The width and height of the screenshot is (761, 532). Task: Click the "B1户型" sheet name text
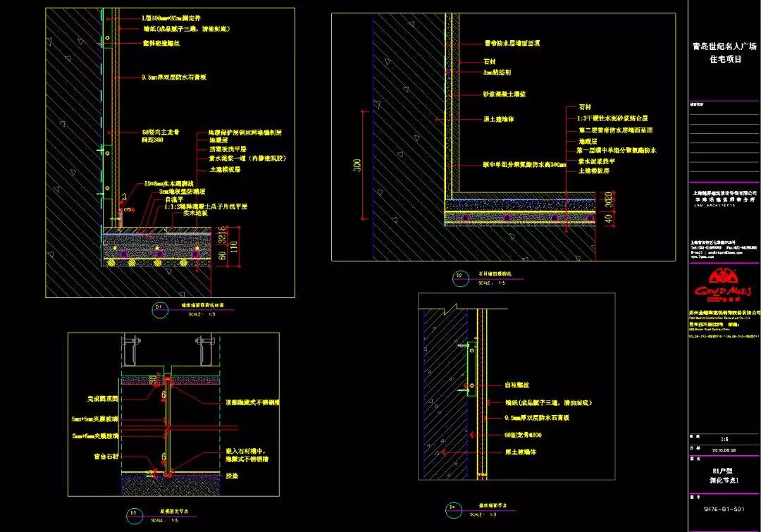click(723, 471)
